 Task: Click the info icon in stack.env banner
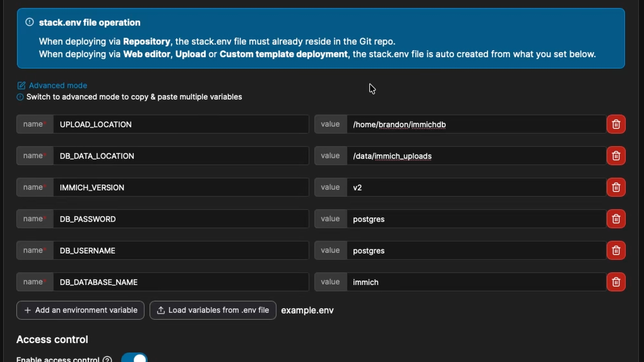click(30, 22)
